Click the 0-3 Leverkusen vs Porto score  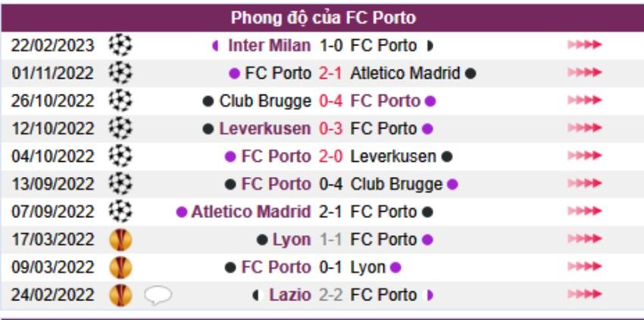pyautogui.click(x=330, y=129)
